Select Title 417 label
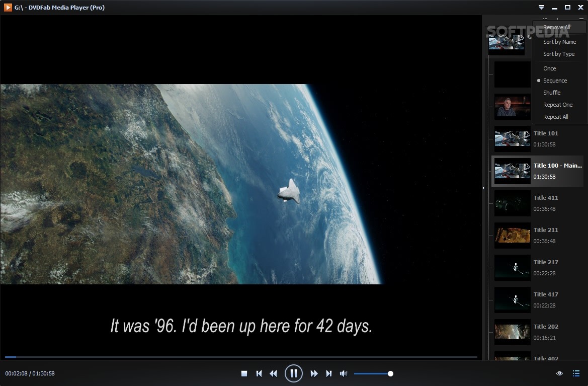Image resolution: width=588 pixels, height=386 pixels. [x=546, y=294]
